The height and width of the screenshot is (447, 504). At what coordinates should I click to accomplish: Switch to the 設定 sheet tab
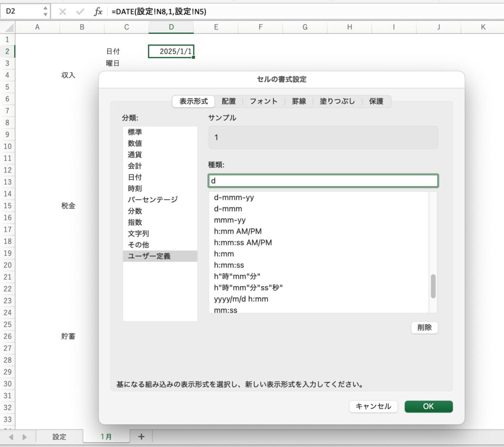(x=60, y=437)
